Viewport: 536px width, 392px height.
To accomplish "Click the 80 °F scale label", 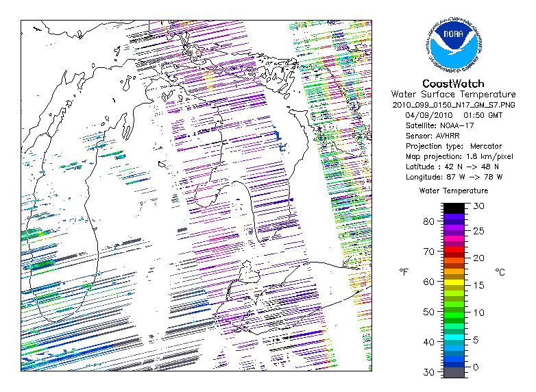I will click(x=428, y=221).
